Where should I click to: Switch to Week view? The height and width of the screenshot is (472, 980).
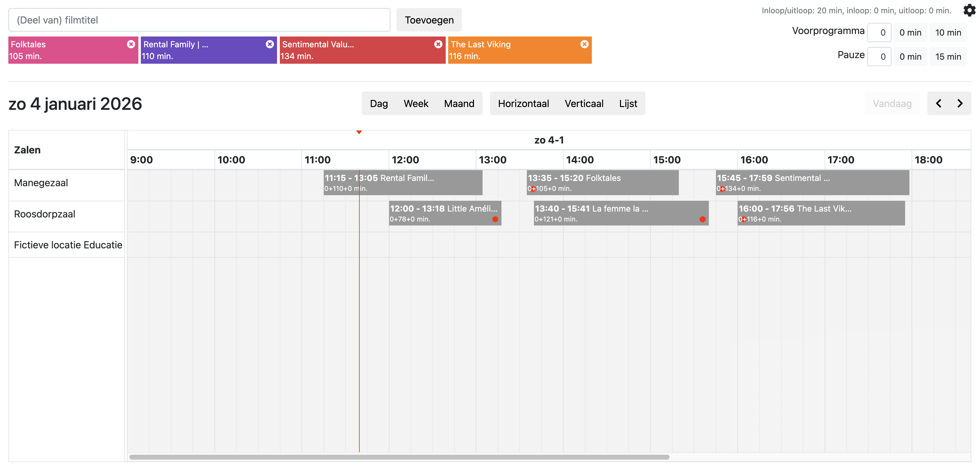[416, 103]
